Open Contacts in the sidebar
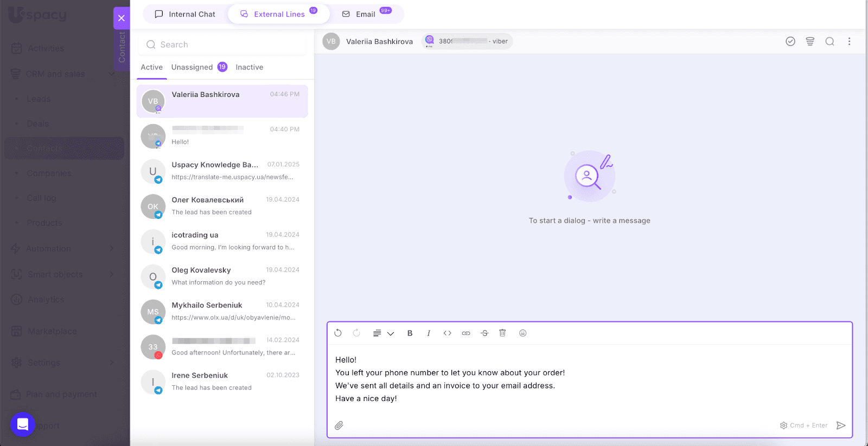 [65, 148]
